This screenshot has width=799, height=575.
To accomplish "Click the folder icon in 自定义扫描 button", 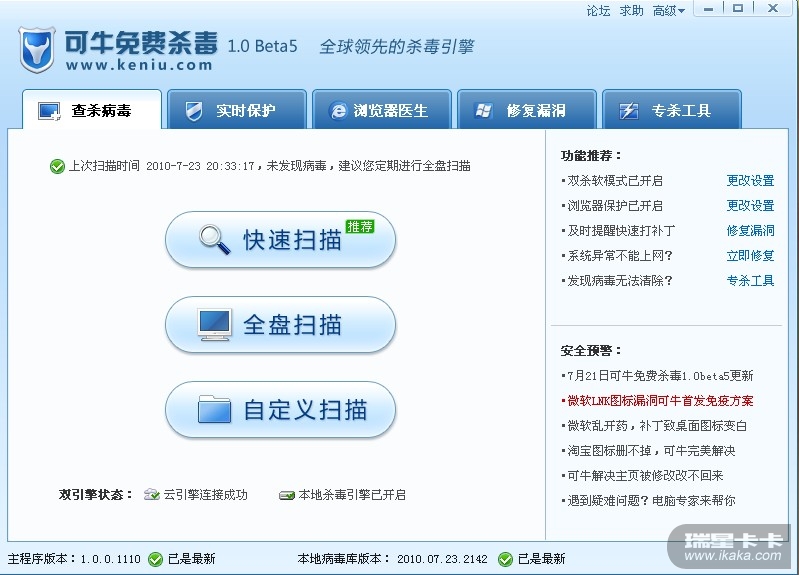I will pos(215,409).
